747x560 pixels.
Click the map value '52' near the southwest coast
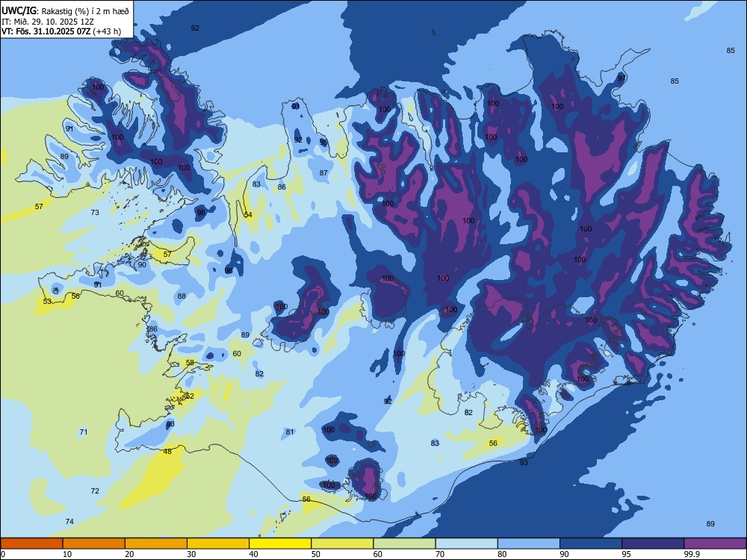click(190, 396)
